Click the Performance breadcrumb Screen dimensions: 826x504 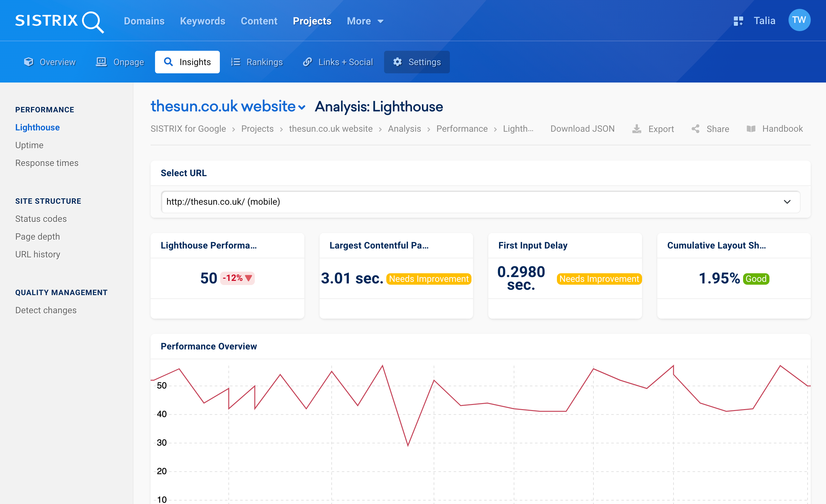pyautogui.click(x=462, y=129)
